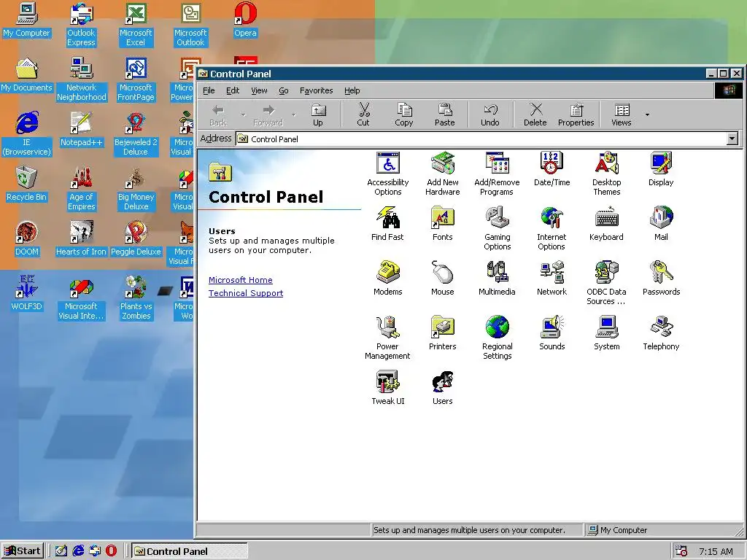Select My Computer desktop icon
Image resolution: width=747 pixels, height=560 pixels.
(26, 20)
